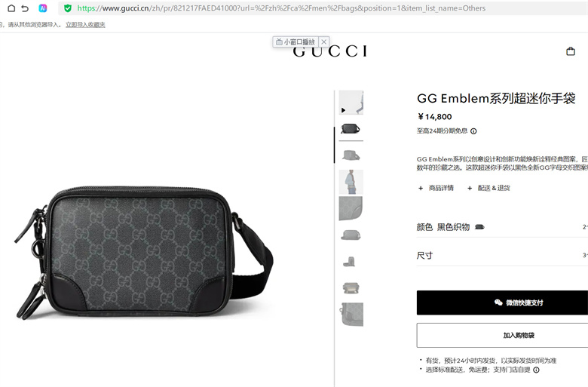Click the browser back arrow icon

tap(25, 8)
